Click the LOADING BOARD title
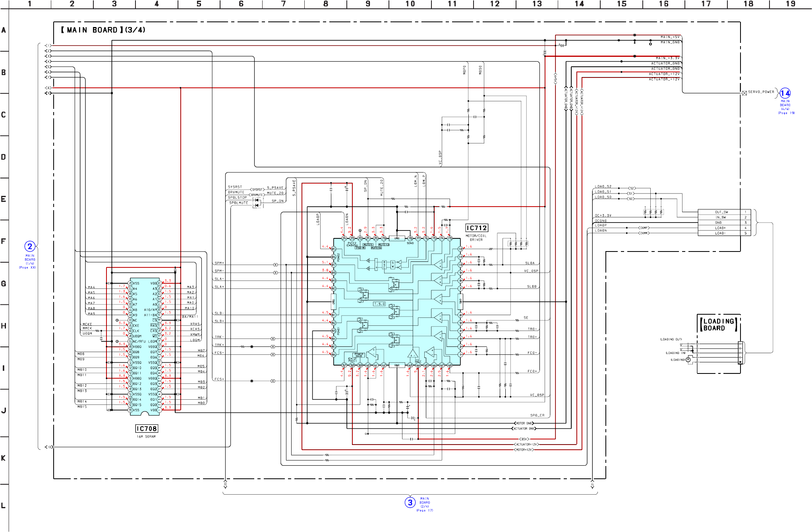 [x=718, y=325]
